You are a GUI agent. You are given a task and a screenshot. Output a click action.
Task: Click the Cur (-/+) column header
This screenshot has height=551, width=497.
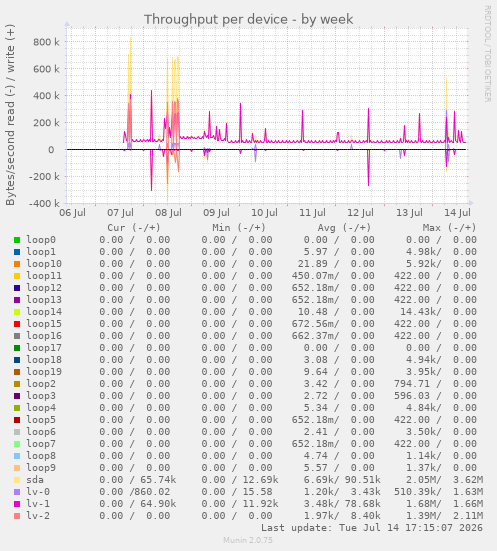coord(134,228)
